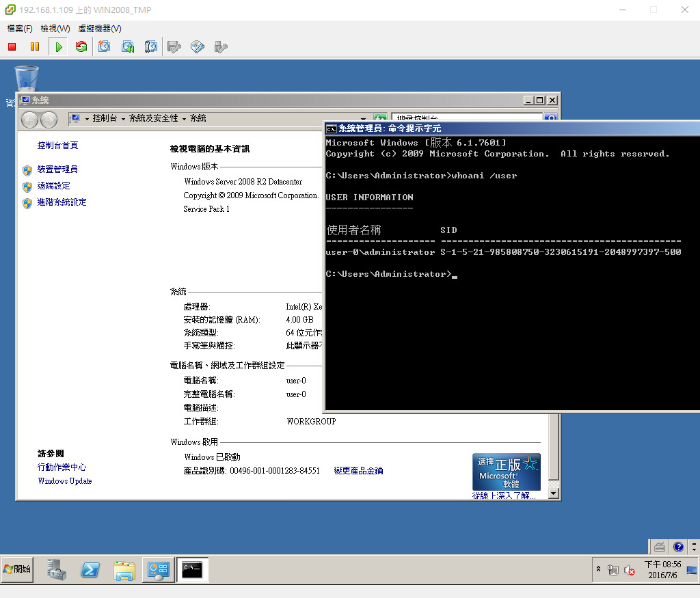
Task: Open the Snapshot Manager
Action: click(x=151, y=46)
